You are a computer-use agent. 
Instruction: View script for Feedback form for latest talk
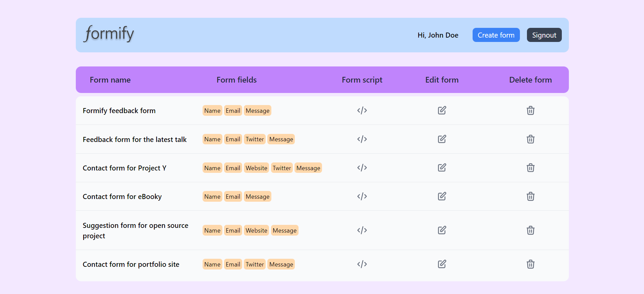coord(362,139)
